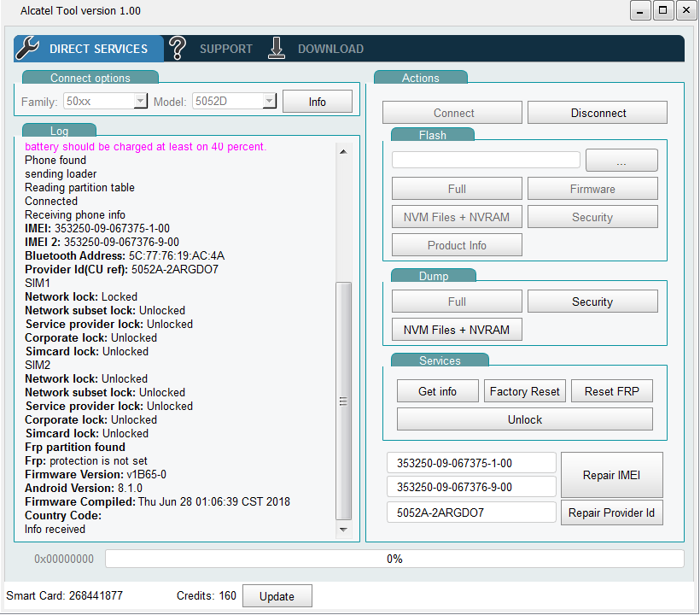Click the Full button under Dump
700x615 pixels.
[x=457, y=301]
